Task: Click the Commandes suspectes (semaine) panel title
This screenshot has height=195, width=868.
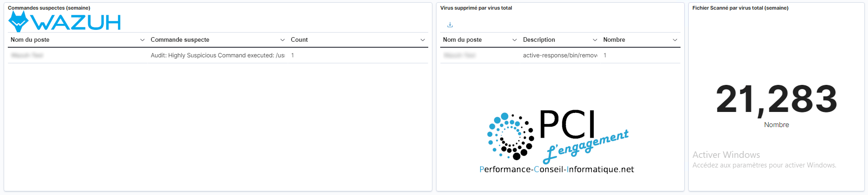Action: (49, 8)
